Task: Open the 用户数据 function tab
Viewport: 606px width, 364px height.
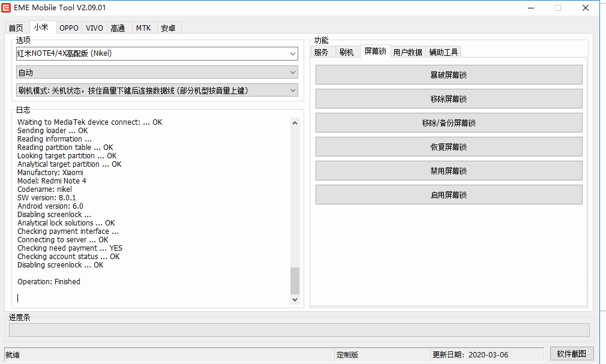Action: (x=408, y=52)
